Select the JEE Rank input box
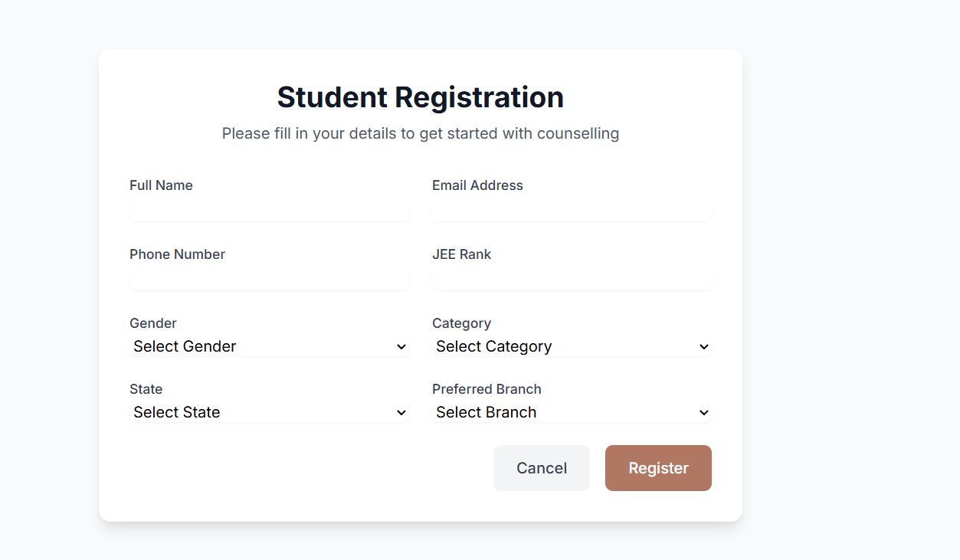The image size is (960, 560). (x=572, y=279)
